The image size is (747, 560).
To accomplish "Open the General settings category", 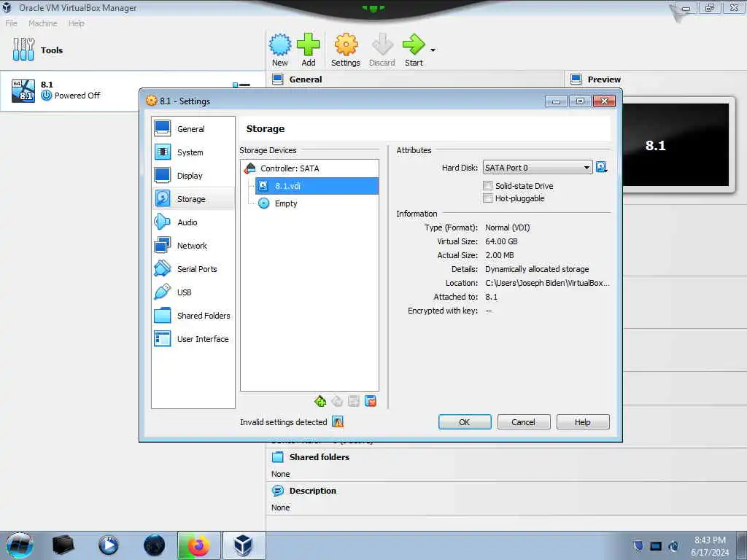I will tap(193, 128).
